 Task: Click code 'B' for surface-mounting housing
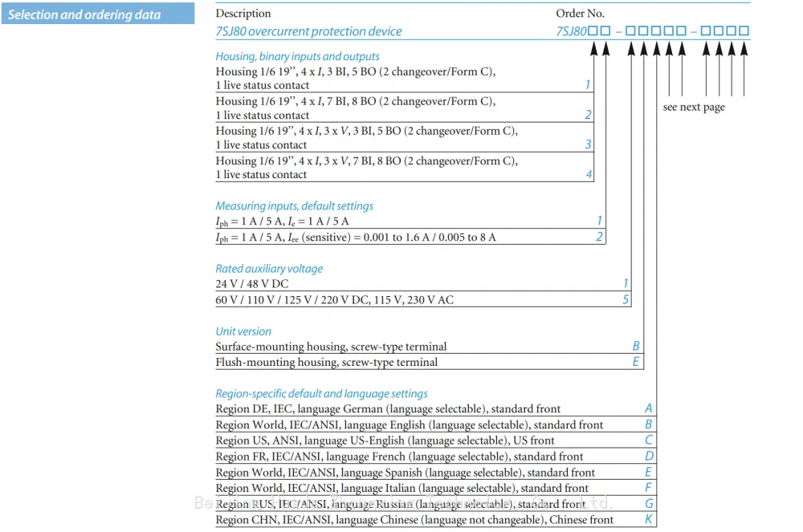(636, 347)
